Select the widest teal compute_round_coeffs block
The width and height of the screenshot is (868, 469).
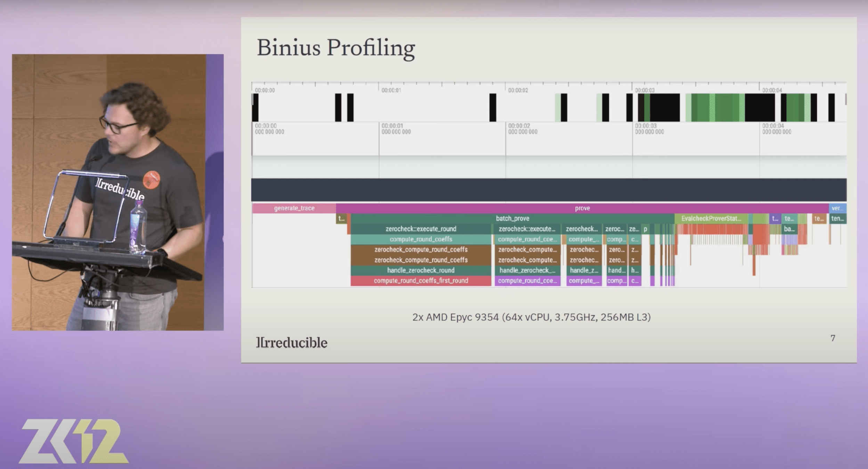(x=421, y=239)
